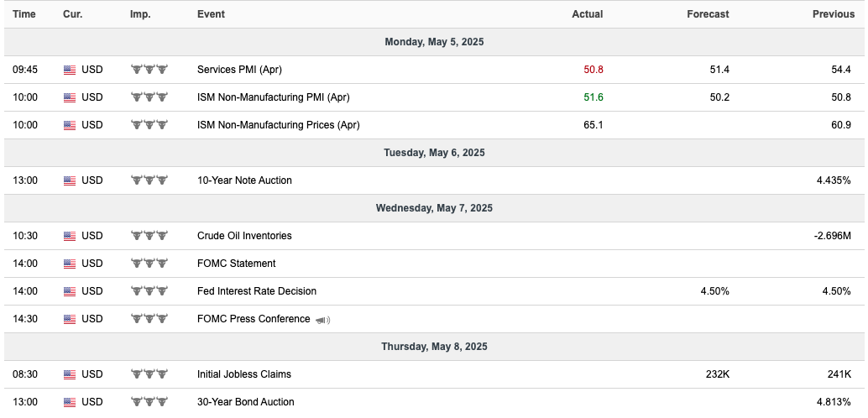The height and width of the screenshot is (418, 868).
Task: Click the importance bull icons for ISM Non-Manufacturing PMI
Action: tap(149, 97)
